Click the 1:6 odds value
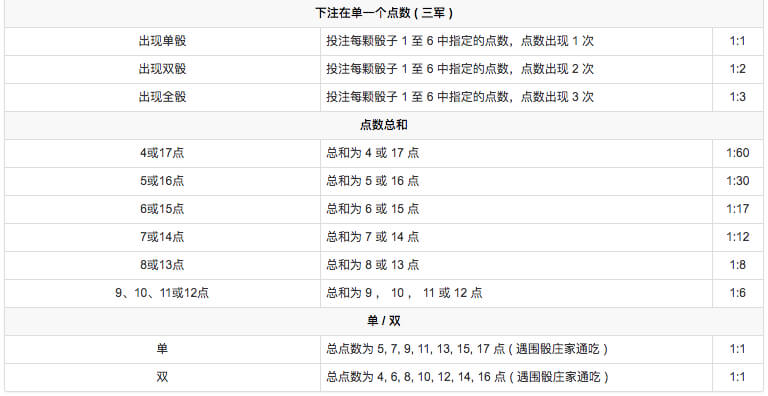Viewport: 768px width, 396px height. pyautogui.click(x=738, y=293)
